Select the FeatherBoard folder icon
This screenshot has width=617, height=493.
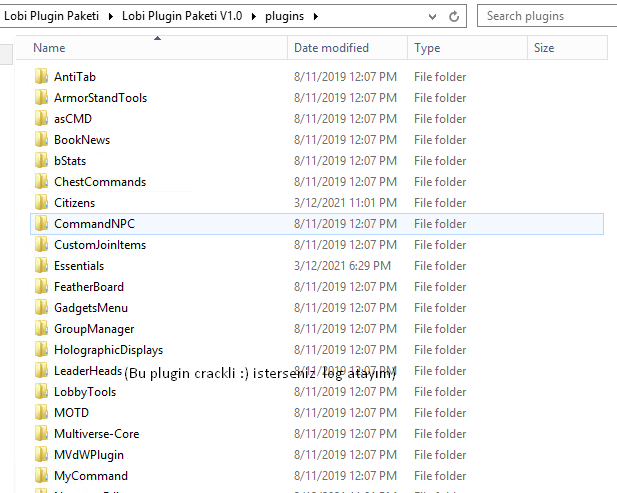41,286
